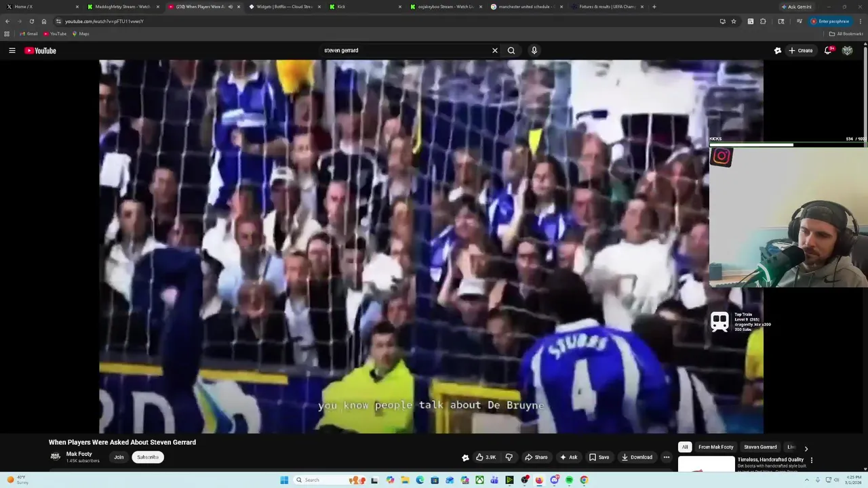Dislike the Steven Gerrard video
The width and height of the screenshot is (868, 488).
[x=509, y=457]
